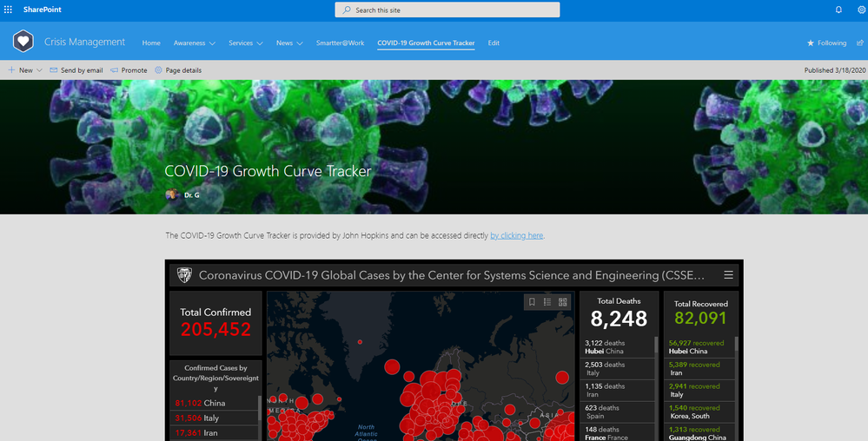Click the Published 3/18/2020 status text
This screenshot has width=868, height=441.
835,70
